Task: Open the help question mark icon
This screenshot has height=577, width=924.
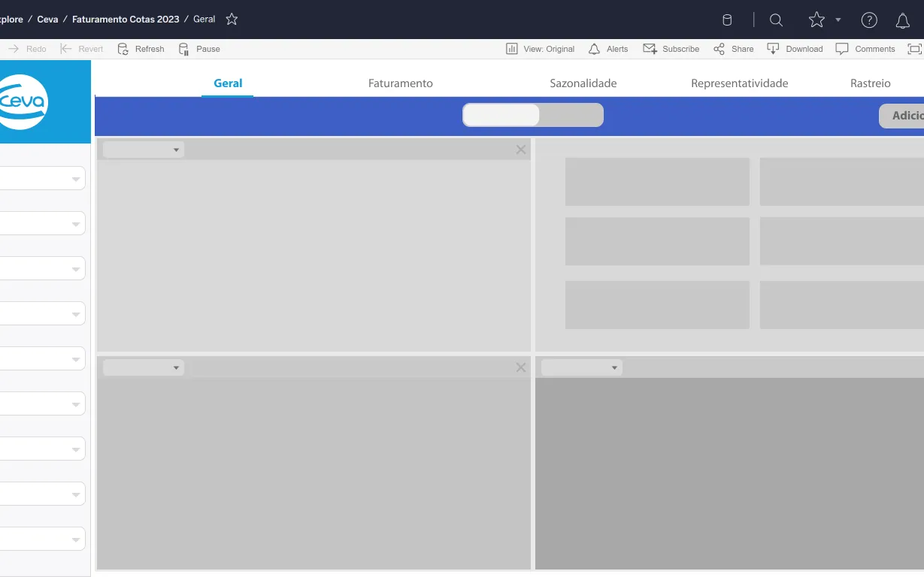Action: [x=869, y=20]
